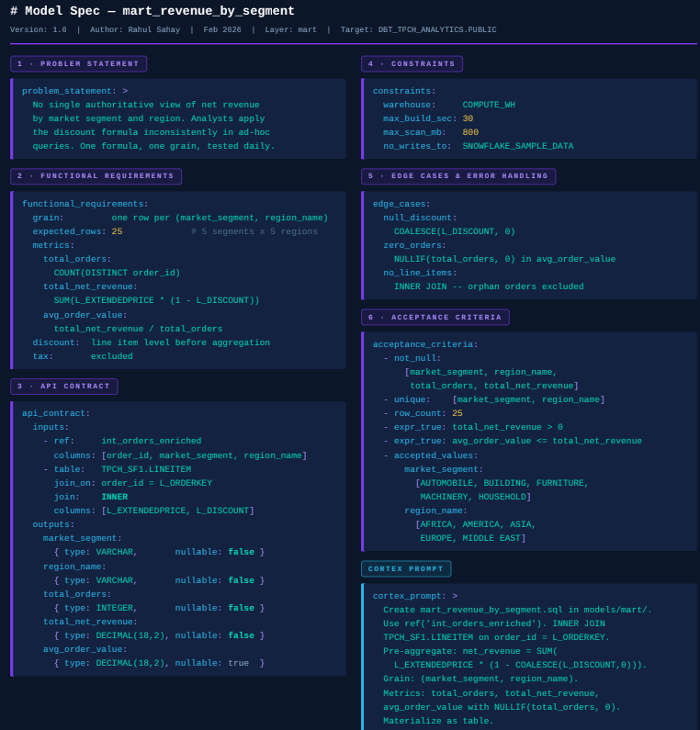Click the 'region_name:' output key in outputs
Screen dimensions: 700x730
[74, 567]
